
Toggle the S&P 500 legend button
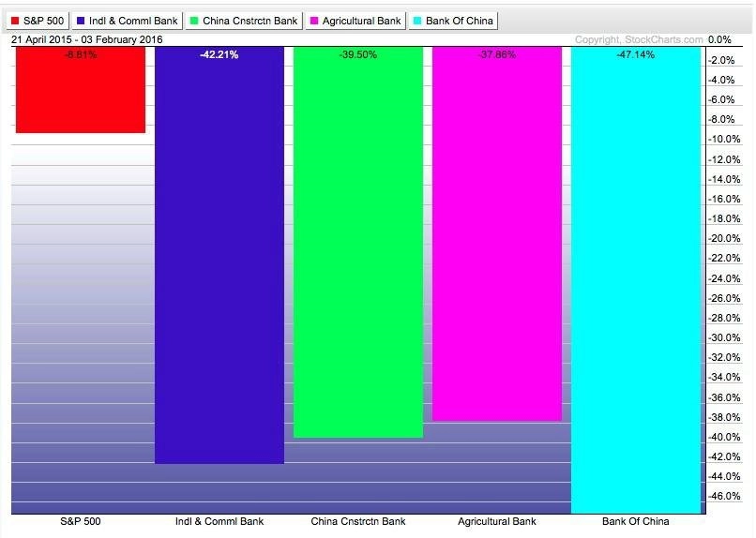click(x=38, y=21)
